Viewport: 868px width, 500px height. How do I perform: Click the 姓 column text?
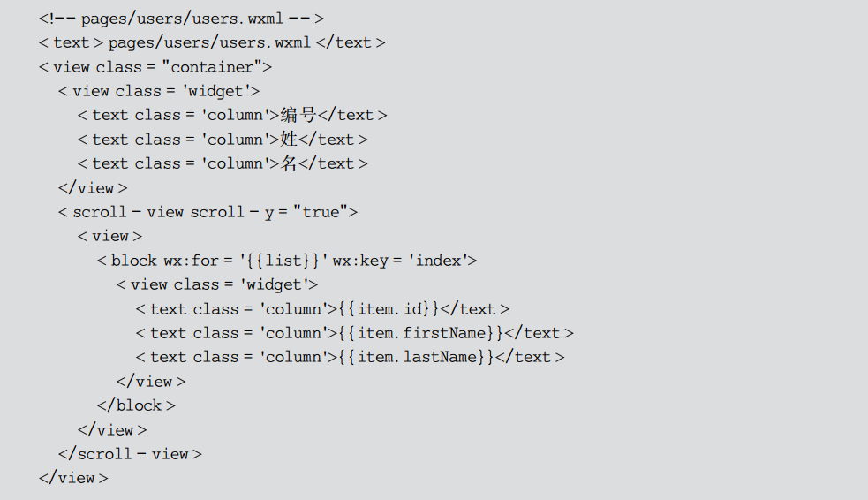(289, 140)
